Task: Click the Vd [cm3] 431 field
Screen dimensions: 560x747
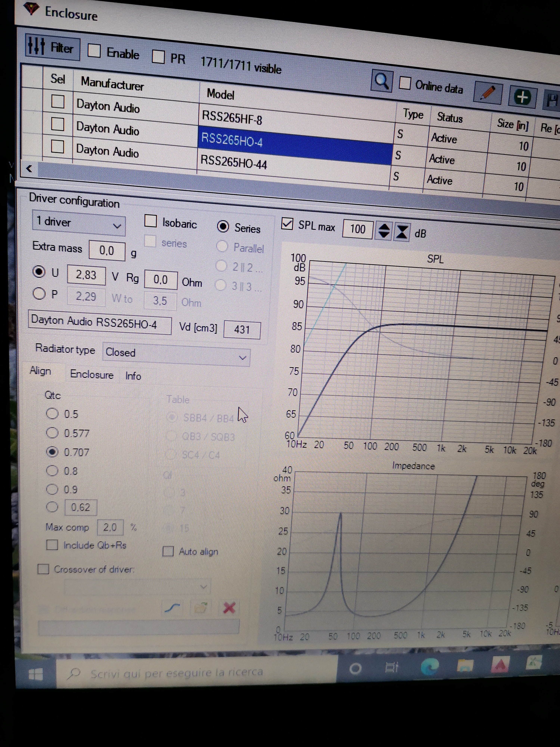Action: 242,330
